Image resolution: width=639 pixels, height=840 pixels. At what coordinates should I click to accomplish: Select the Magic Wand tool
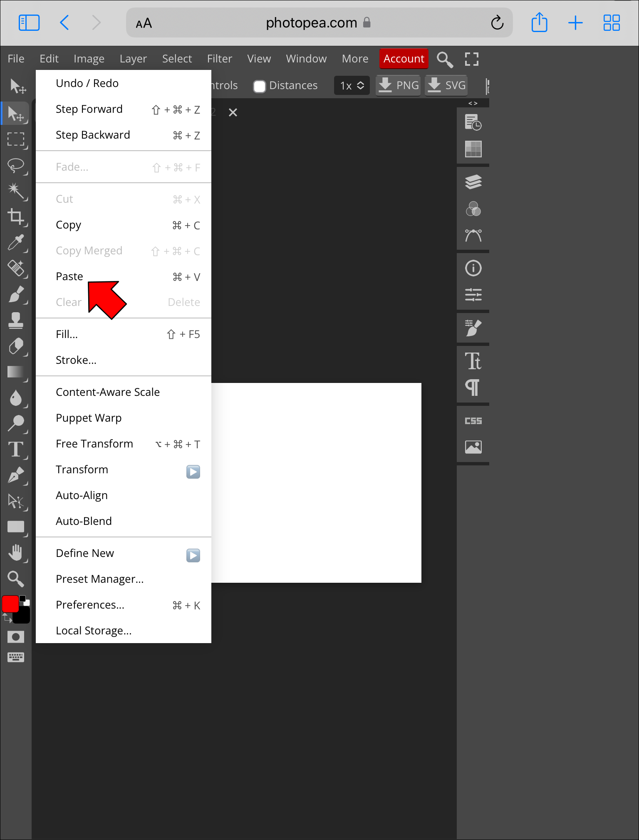[16, 191]
